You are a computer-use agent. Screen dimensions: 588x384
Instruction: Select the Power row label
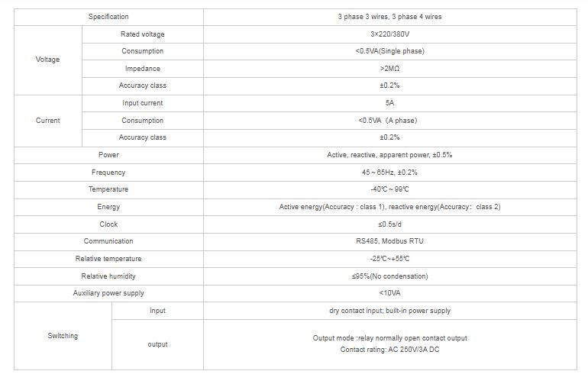tap(108, 155)
